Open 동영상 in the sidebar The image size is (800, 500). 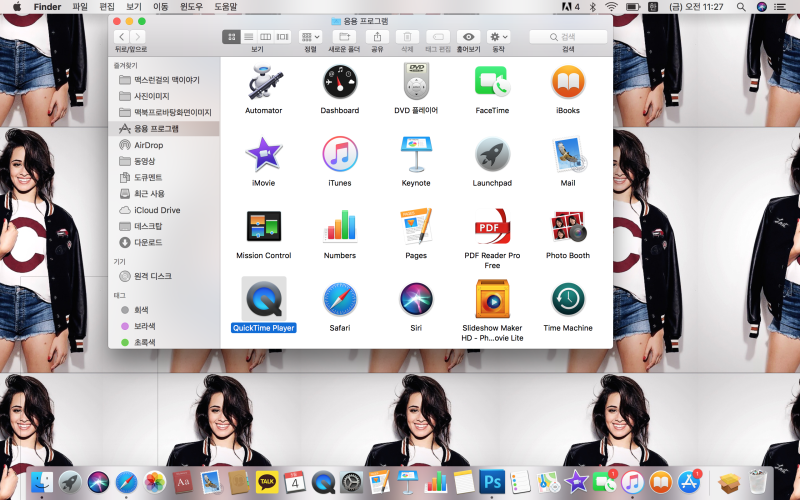[164, 161]
